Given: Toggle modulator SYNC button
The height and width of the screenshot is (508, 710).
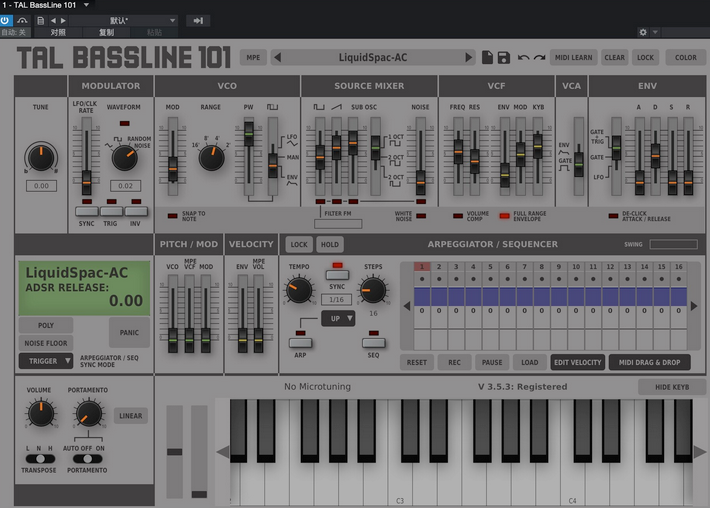Looking at the screenshot, I should coord(86,211).
